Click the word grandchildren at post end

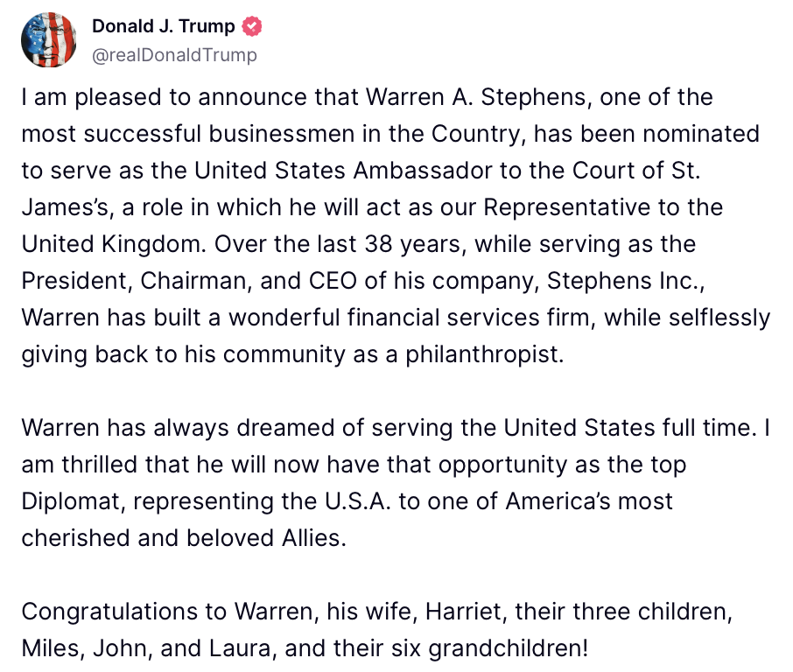click(509, 648)
